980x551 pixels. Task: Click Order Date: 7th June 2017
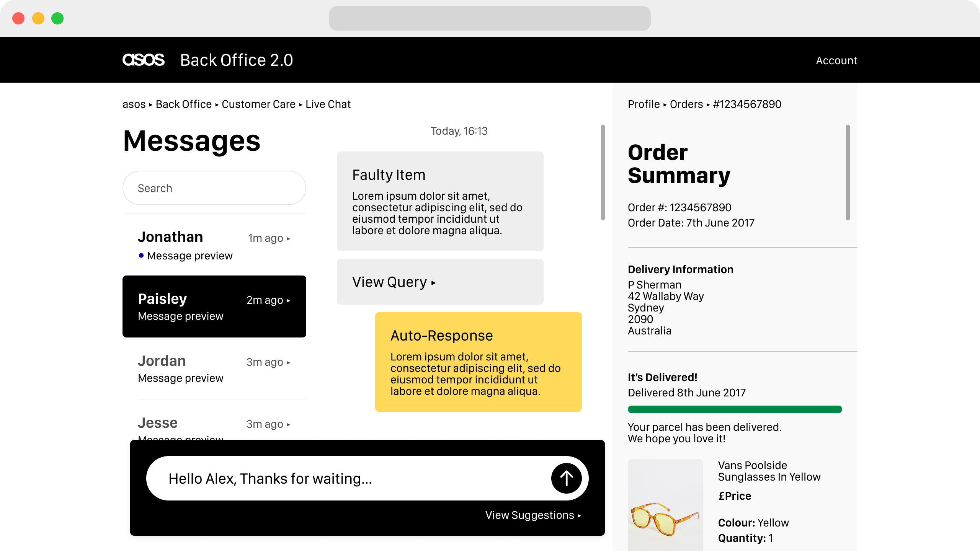691,223
